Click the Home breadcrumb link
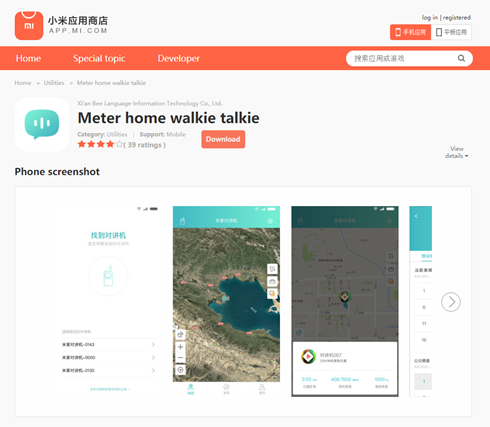 coord(23,83)
